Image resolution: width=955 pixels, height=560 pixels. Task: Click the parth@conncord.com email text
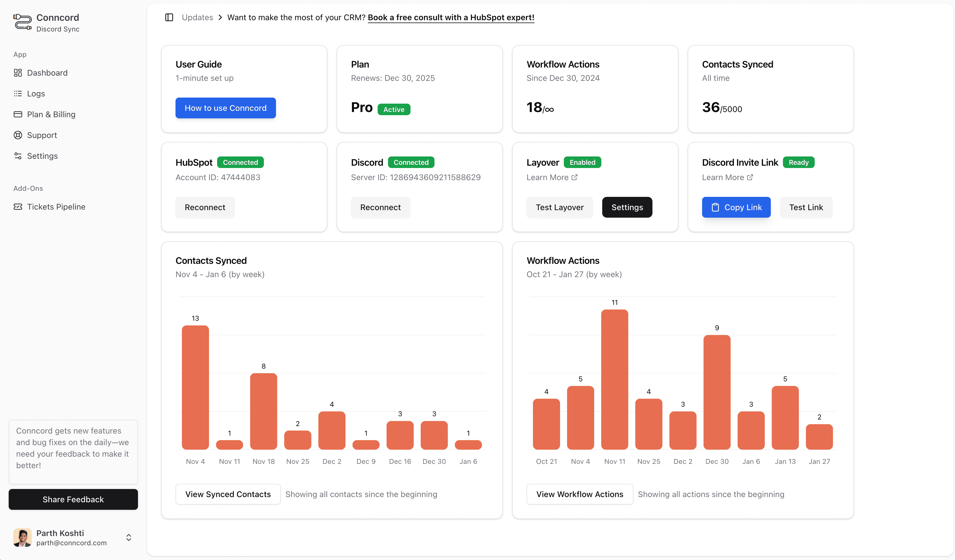pos(72,543)
